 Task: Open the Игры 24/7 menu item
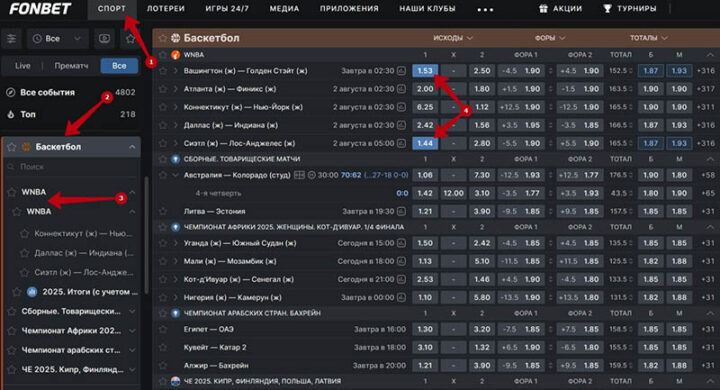pos(227,9)
